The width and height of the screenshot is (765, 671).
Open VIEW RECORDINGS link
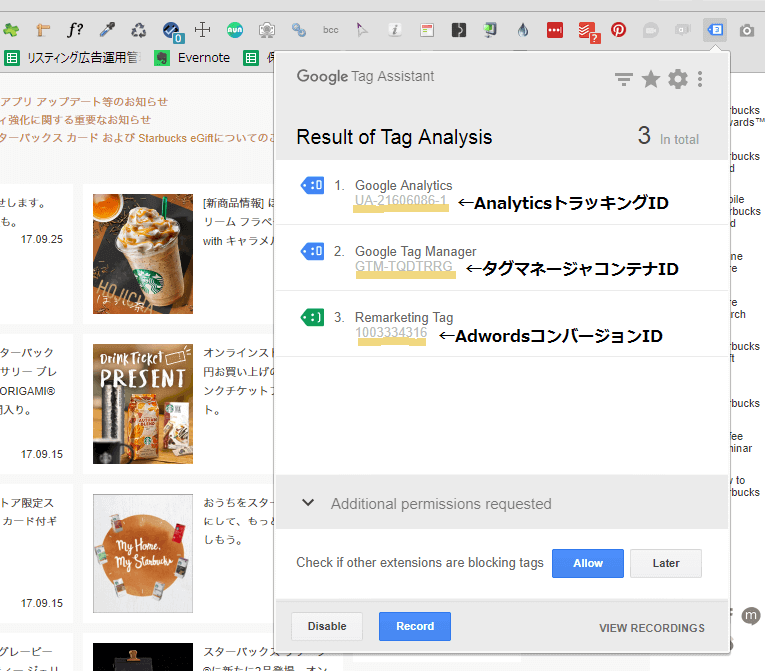coord(652,628)
